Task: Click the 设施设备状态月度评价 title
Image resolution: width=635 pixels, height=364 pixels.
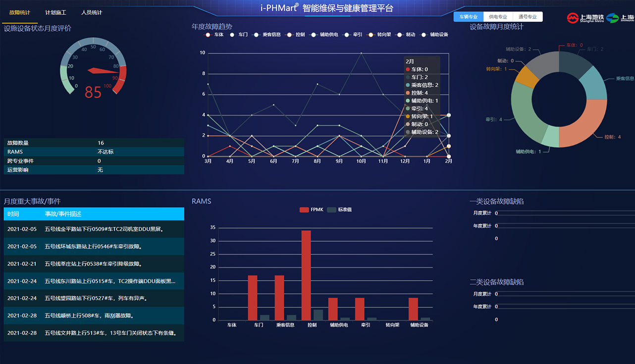Action: (x=38, y=29)
